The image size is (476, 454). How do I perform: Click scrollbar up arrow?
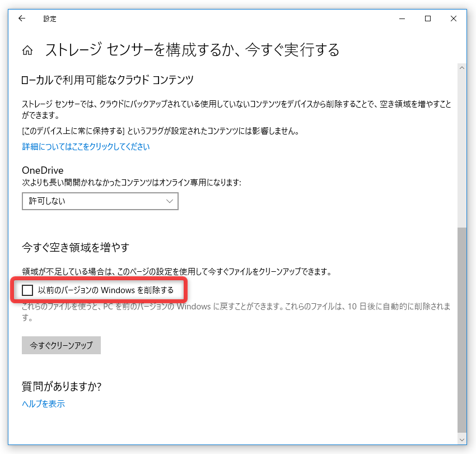[x=462, y=68]
